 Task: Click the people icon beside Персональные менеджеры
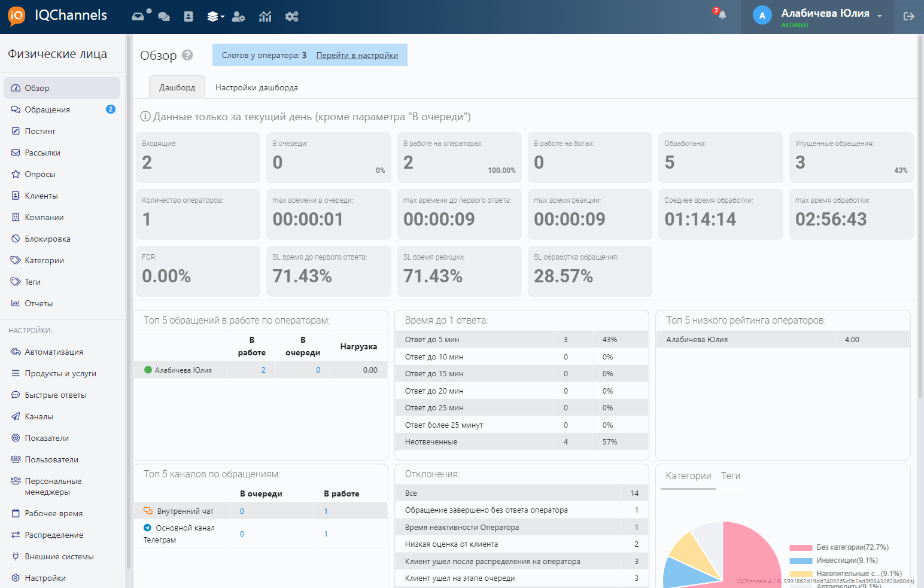[x=16, y=481]
